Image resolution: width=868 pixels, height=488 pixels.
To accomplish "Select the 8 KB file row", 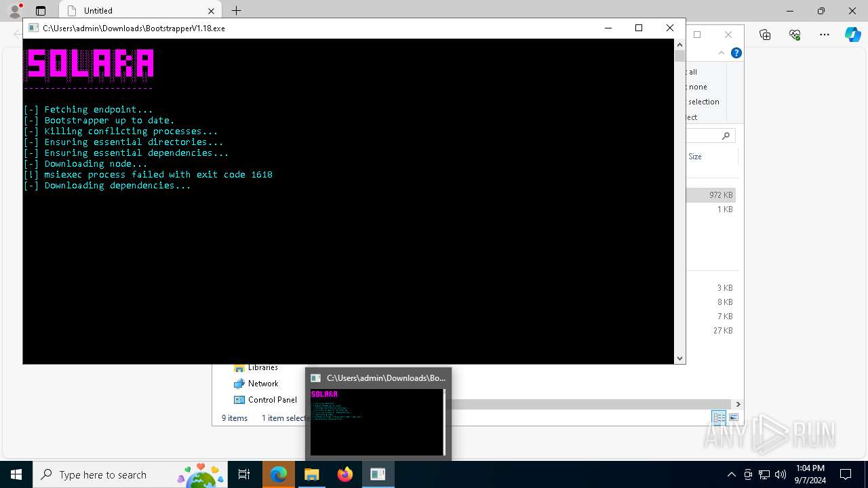I will (711, 302).
